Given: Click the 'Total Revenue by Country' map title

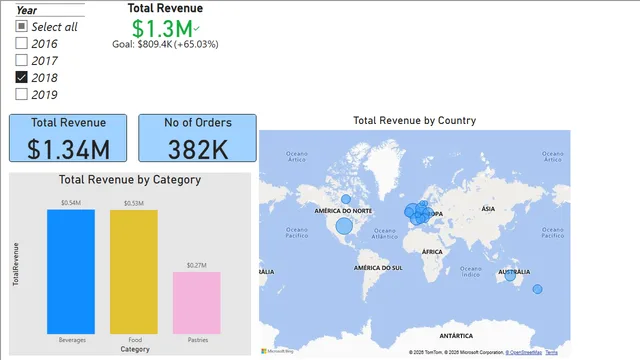Looking at the screenshot, I should pyautogui.click(x=415, y=120).
